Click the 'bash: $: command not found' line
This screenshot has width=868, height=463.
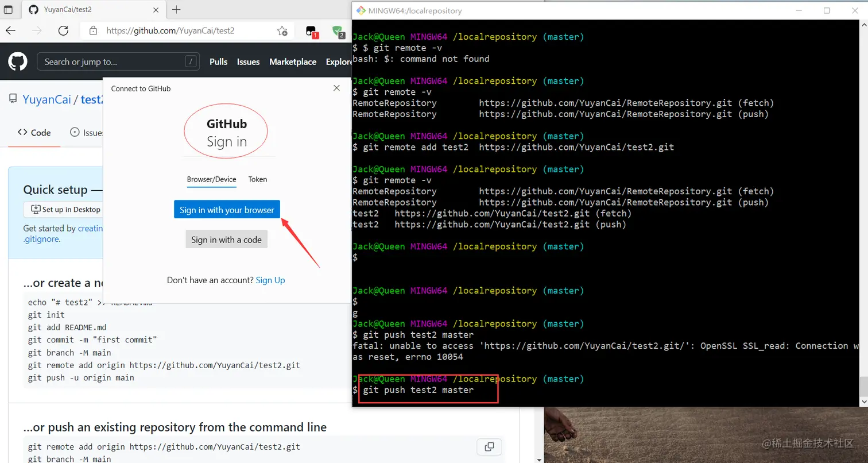pyautogui.click(x=421, y=59)
